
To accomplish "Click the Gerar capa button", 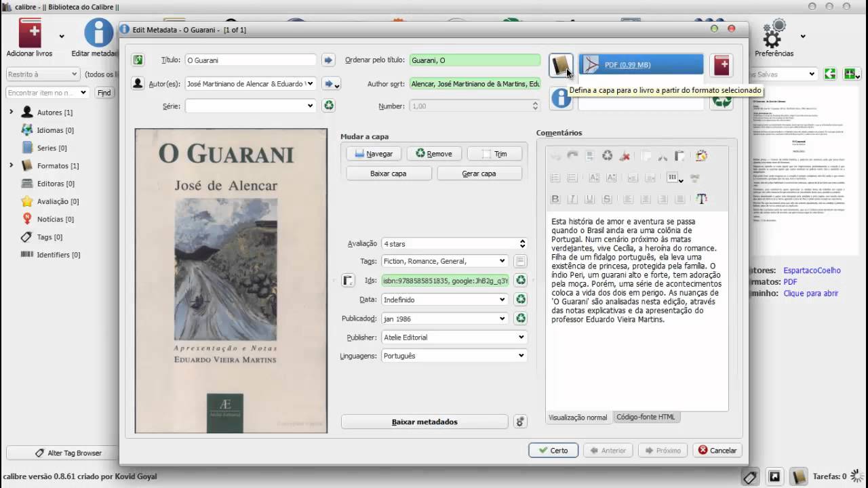I will (x=479, y=174).
